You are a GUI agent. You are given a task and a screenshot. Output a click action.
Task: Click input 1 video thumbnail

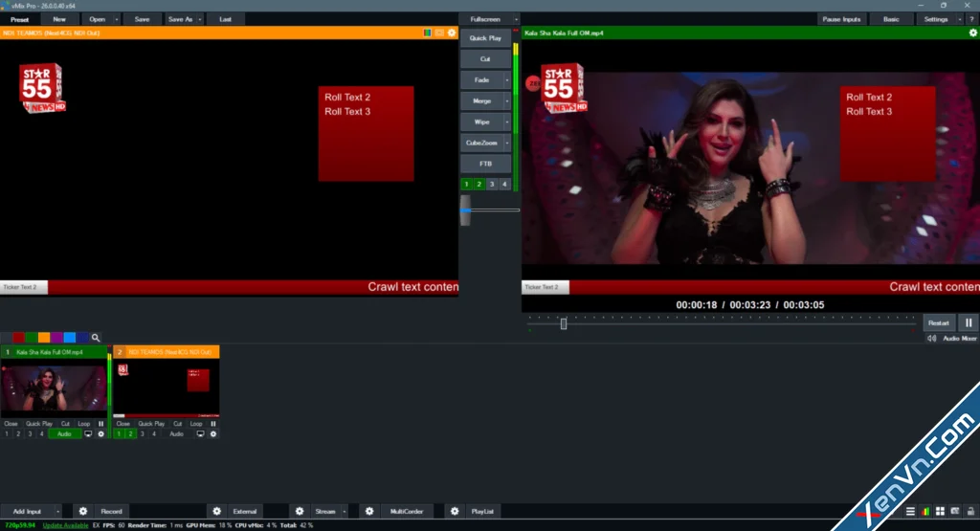(54, 387)
